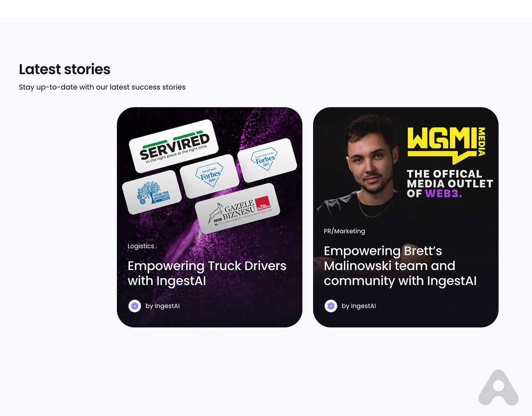Click the Latest stories heading
Viewport: 532px width, 416px height.
coord(64,69)
